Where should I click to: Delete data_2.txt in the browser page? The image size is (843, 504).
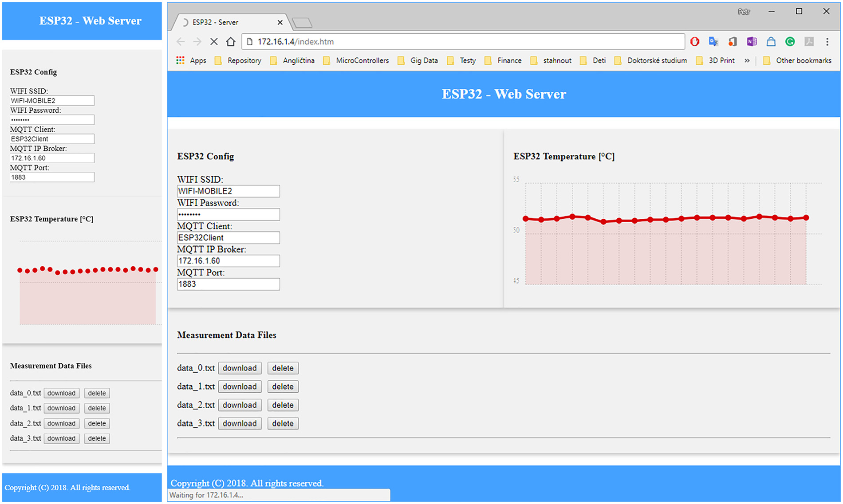pos(283,405)
